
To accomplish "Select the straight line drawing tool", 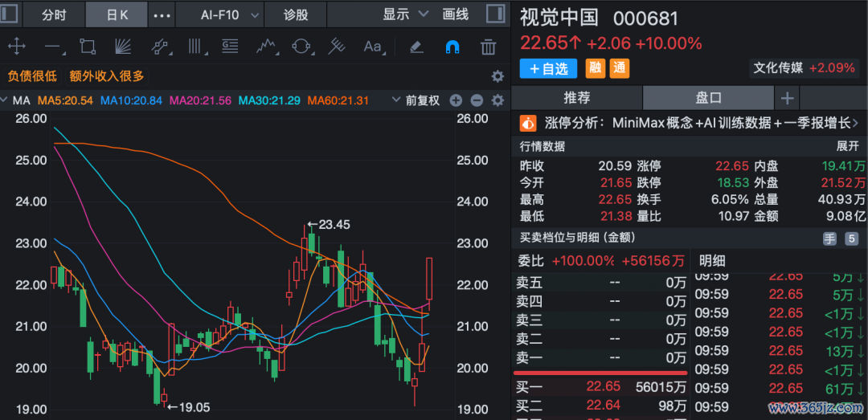I will [x=54, y=47].
